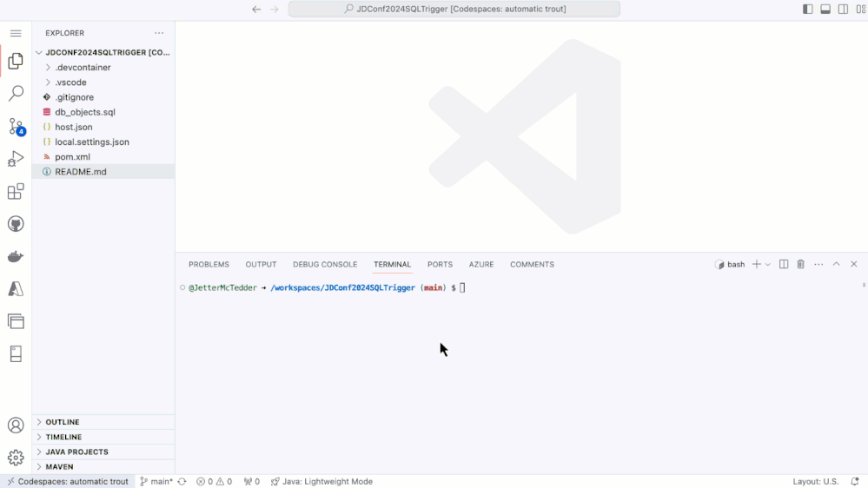Focus the terminal prompt input area
This screenshot has width=868, height=488.
point(463,287)
